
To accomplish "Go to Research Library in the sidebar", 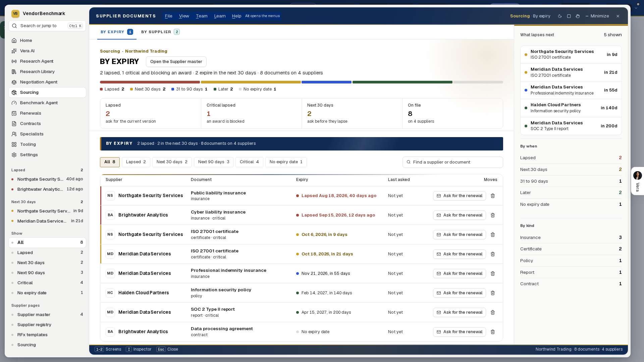I will [47, 72].
